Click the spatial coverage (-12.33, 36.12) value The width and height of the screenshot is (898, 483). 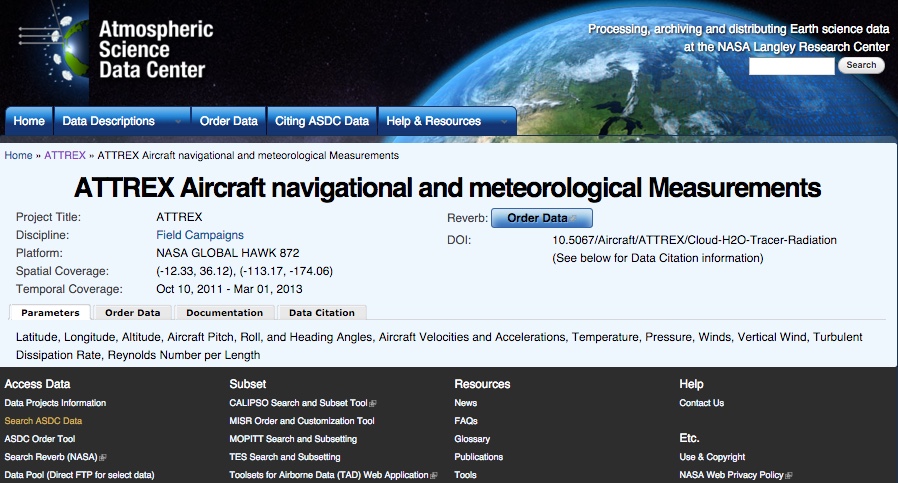(x=245, y=271)
